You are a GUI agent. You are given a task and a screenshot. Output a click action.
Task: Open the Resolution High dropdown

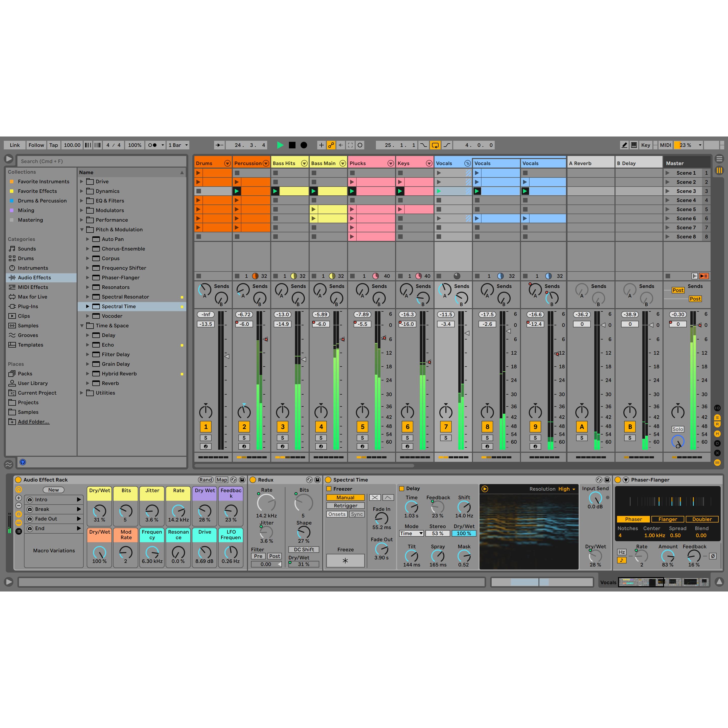[567, 489]
